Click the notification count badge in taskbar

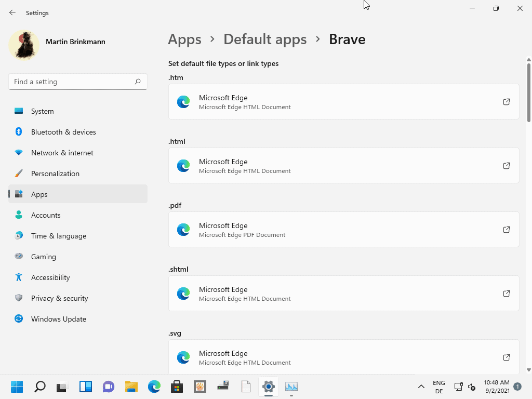click(x=517, y=387)
